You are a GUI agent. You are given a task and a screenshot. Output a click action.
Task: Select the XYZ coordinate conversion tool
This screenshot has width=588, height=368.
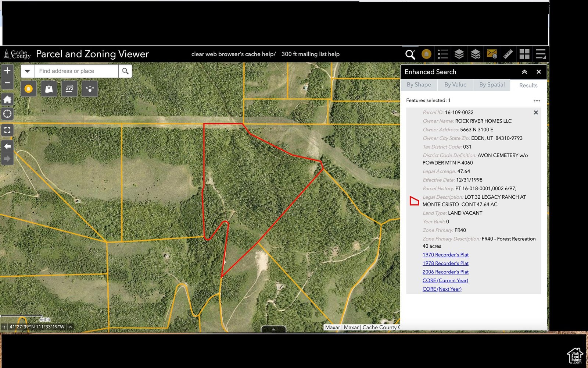(69, 89)
